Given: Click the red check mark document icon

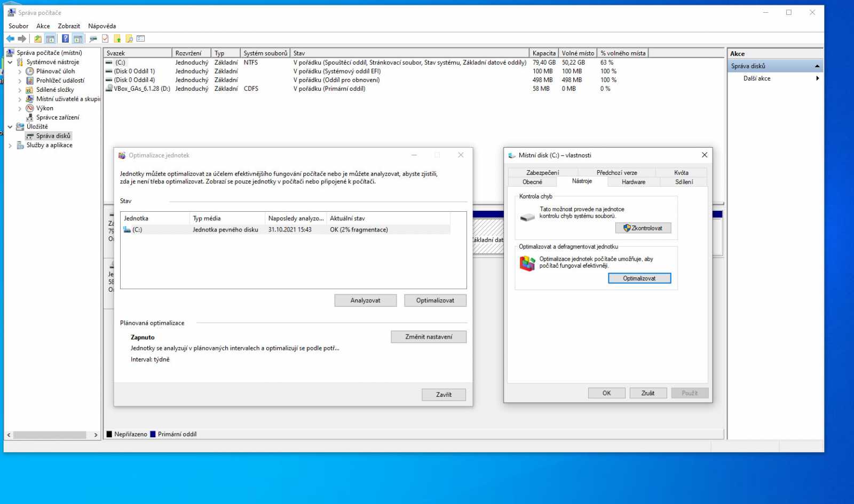Looking at the screenshot, I should click(105, 38).
